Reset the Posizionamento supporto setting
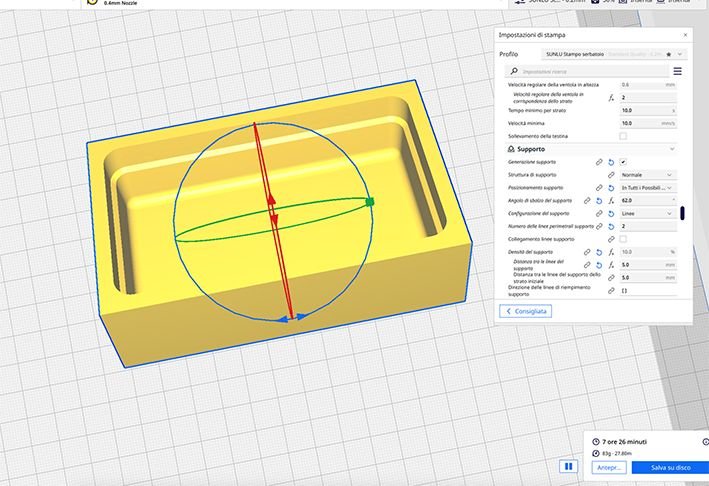Image resolution: width=709 pixels, height=486 pixels. click(x=611, y=188)
